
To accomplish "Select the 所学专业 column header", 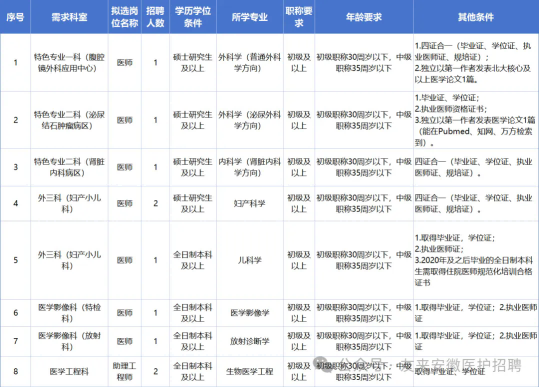I will pos(250,17).
